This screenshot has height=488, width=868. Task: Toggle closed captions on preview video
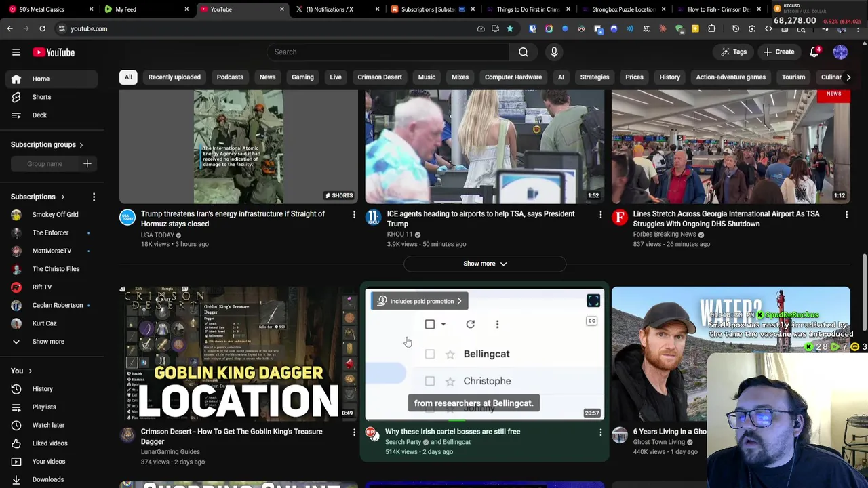592,321
